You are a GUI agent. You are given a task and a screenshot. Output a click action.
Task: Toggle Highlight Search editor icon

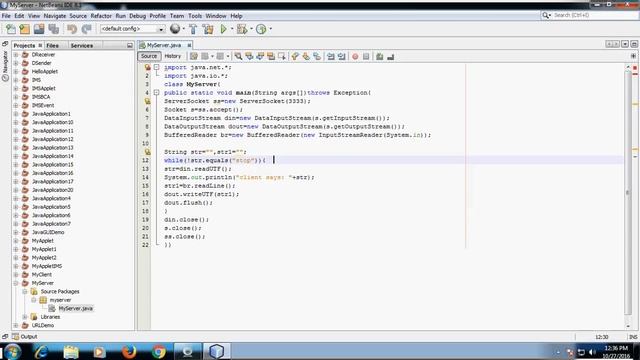coord(271,56)
